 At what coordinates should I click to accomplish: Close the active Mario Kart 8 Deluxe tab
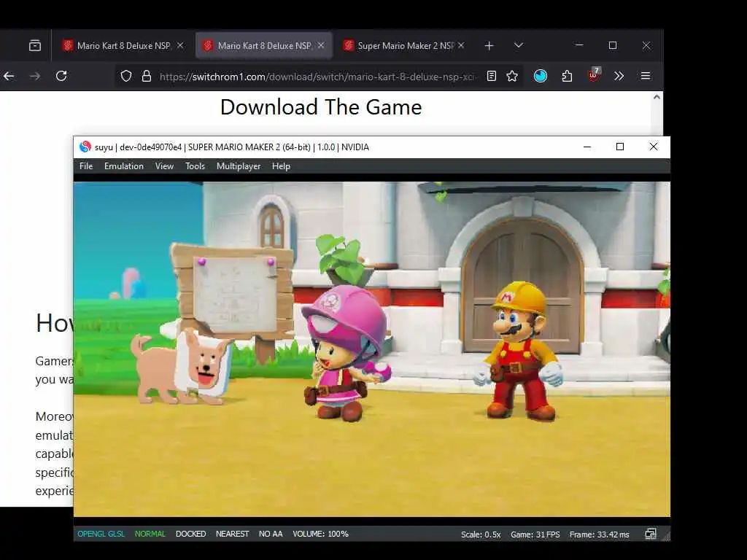321,45
